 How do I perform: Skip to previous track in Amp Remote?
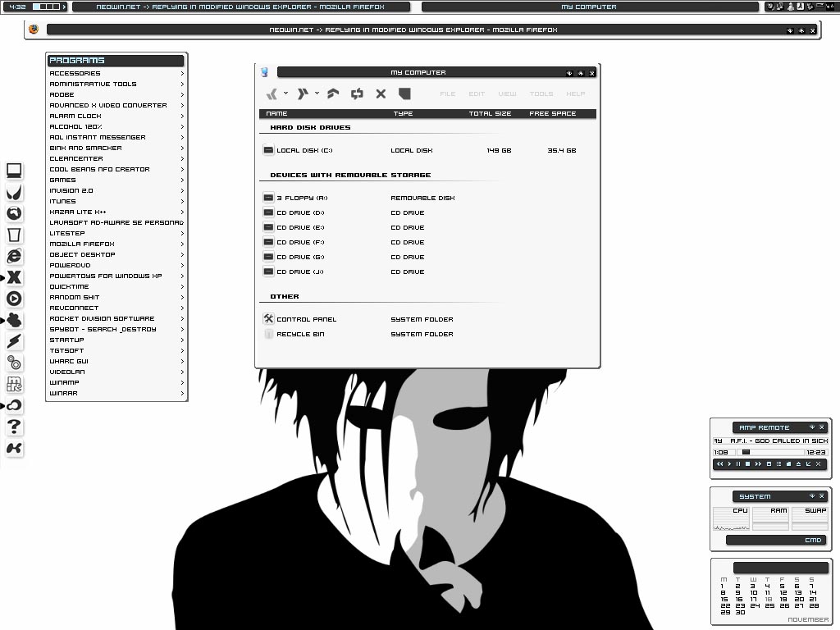[x=720, y=464]
